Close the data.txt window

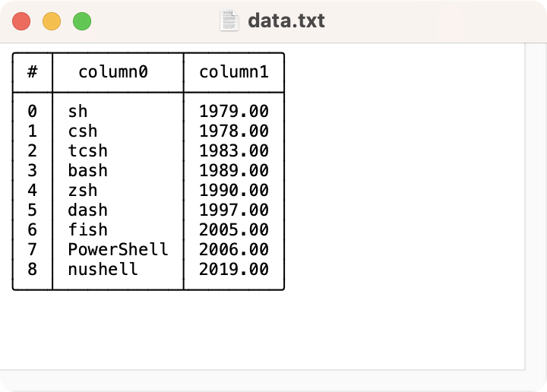point(21,21)
